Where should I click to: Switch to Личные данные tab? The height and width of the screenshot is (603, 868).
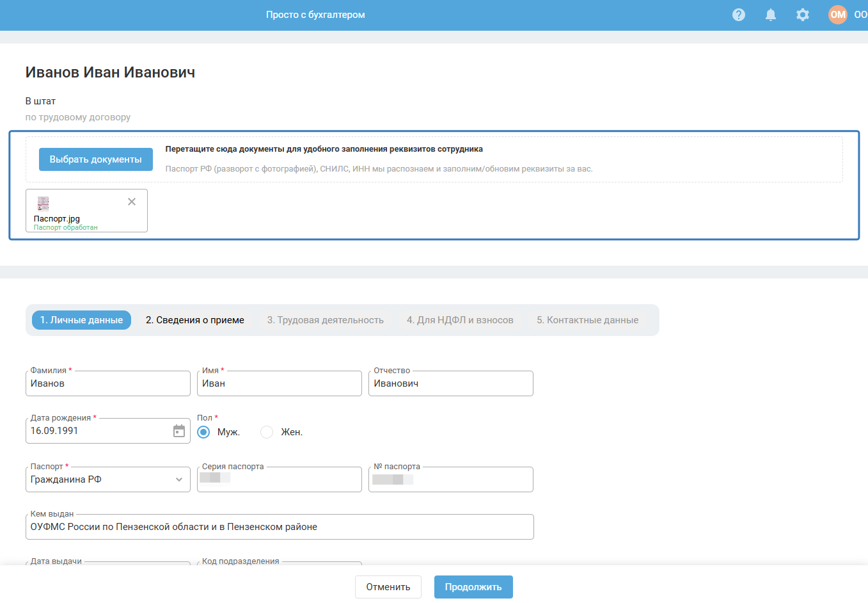81,320
